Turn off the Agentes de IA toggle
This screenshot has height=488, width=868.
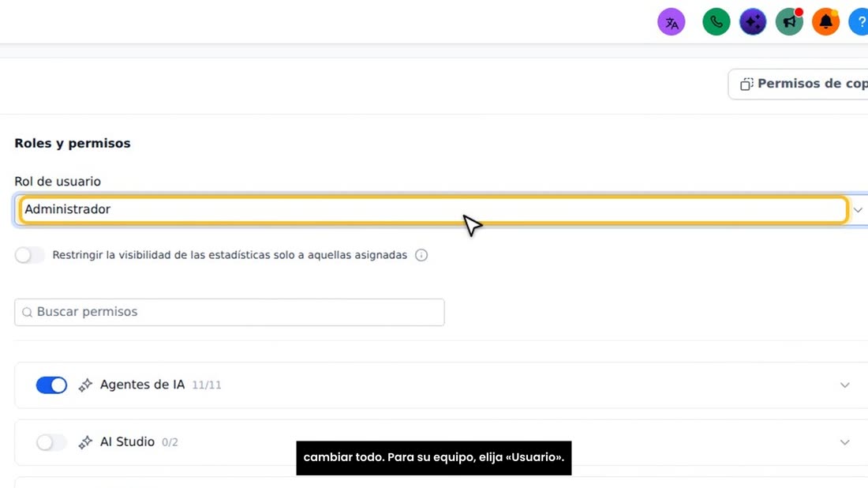[51, 385]
